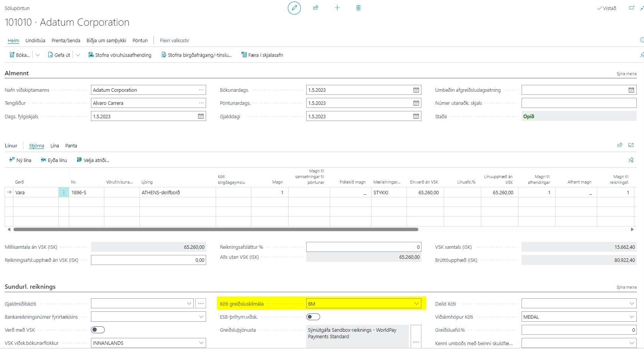Click Sýna meira in Almennt section

[626, 74]
